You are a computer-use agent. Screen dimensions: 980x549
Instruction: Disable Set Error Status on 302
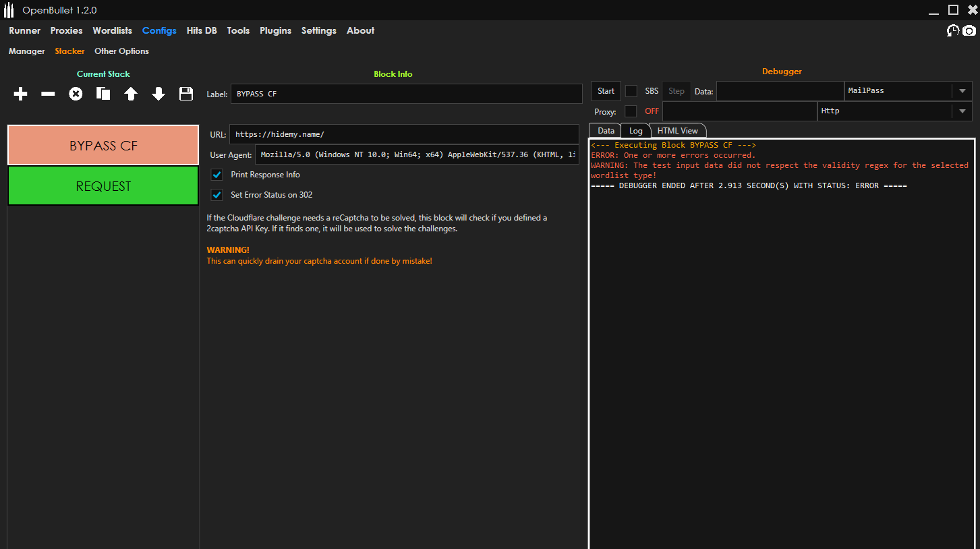point(217,195)
